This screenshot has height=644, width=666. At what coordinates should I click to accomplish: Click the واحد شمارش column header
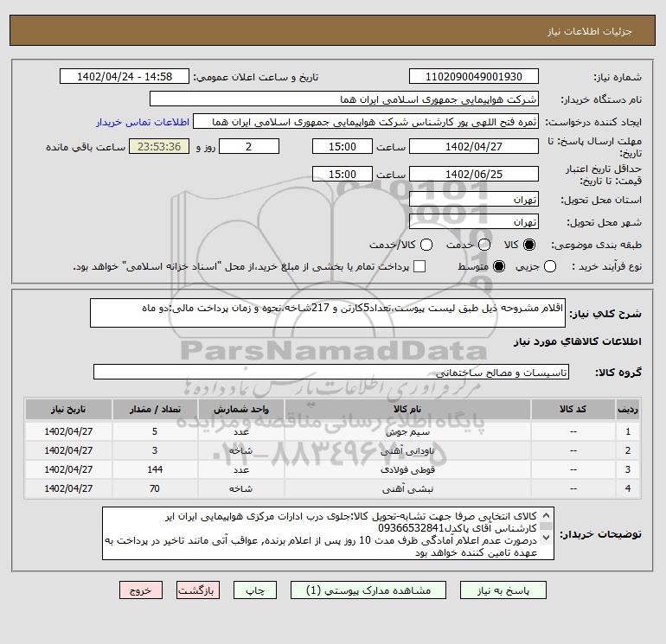[241, 409]
